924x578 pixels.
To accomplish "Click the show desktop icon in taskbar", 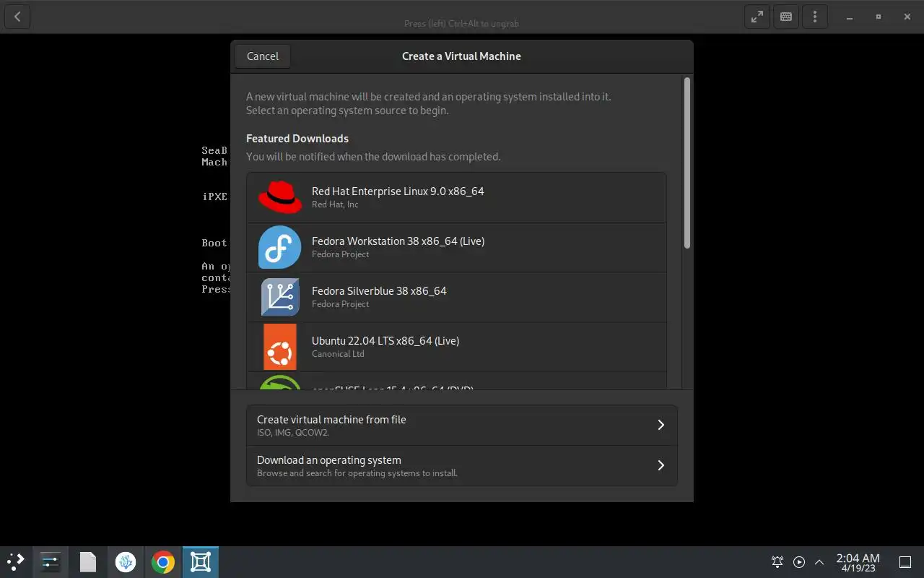I will point(905,562).
